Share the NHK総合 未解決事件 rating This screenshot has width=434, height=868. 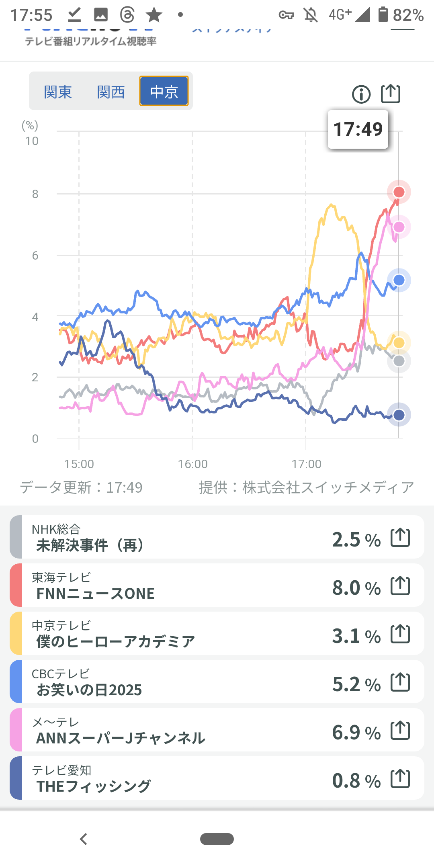400,538
